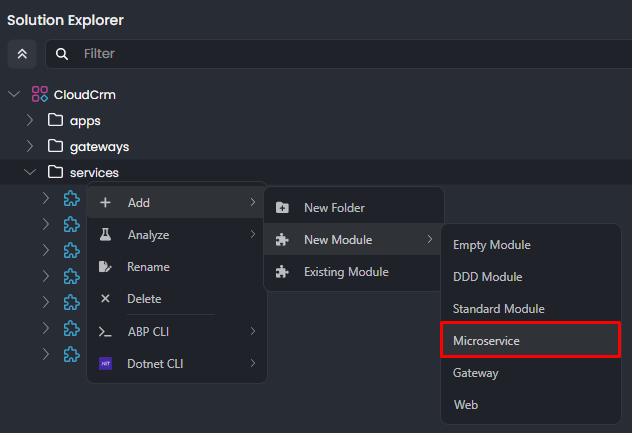Click the search magnifier icon
632x433 pixels.
tap(62, 54)
